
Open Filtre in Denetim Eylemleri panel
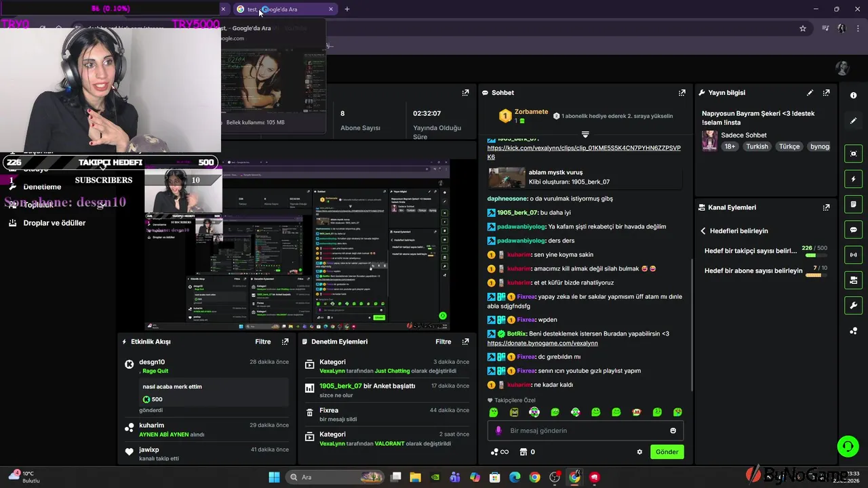[443, 342]
